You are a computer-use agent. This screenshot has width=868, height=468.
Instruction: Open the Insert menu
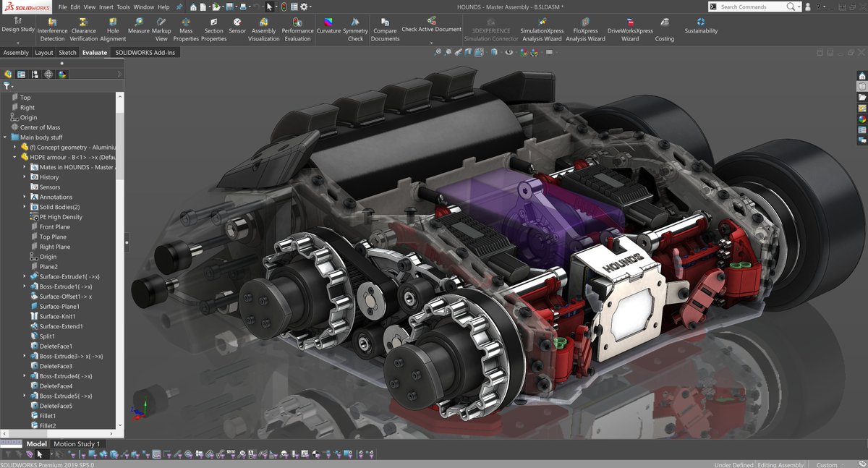point(106,7)
